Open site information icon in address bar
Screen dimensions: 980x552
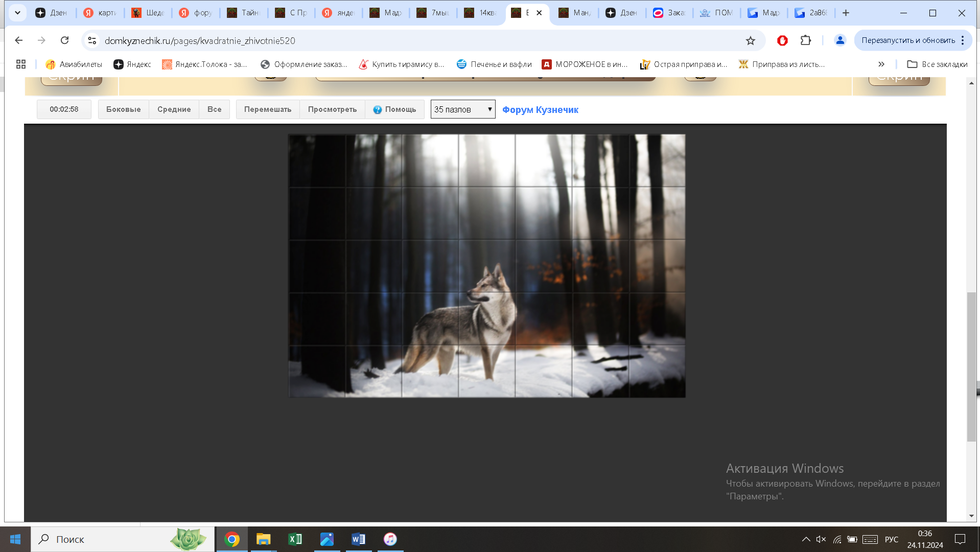click(x=92, y=40)
